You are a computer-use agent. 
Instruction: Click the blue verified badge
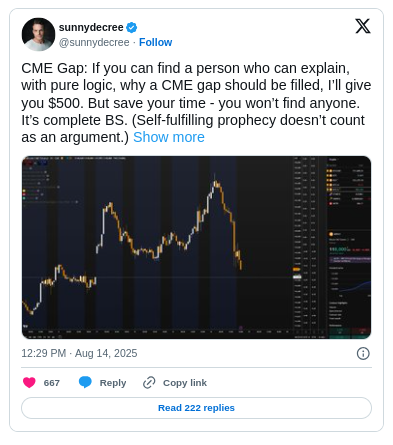click(x=132, y=28)
